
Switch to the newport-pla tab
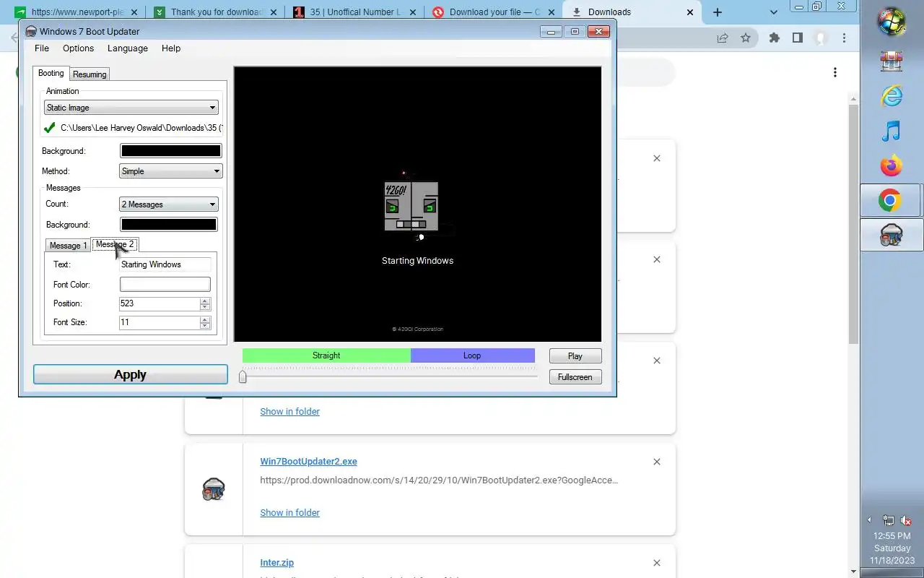click(77, 12)
